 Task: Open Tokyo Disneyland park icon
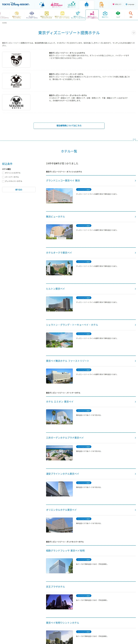[57, 5]
